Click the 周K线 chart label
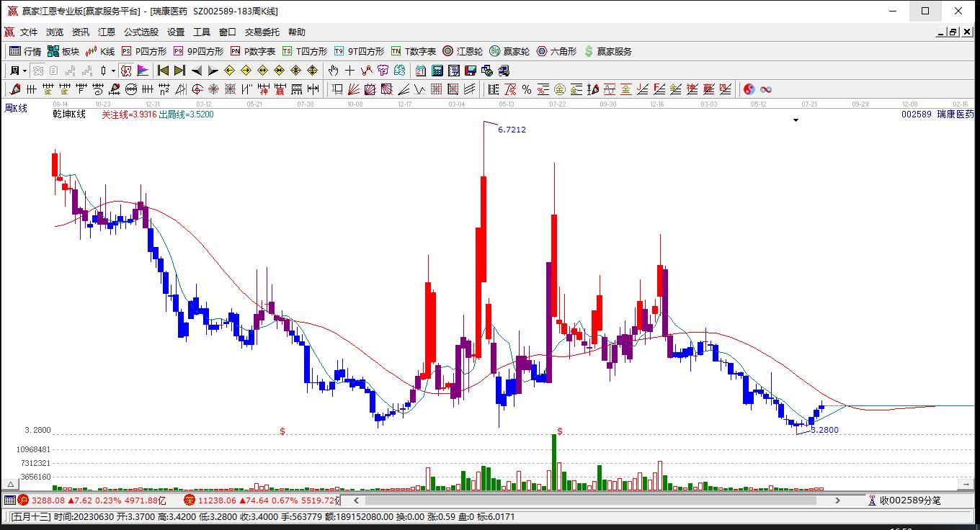This screenshot has width=980, height=530. click(x=16, y=108)
